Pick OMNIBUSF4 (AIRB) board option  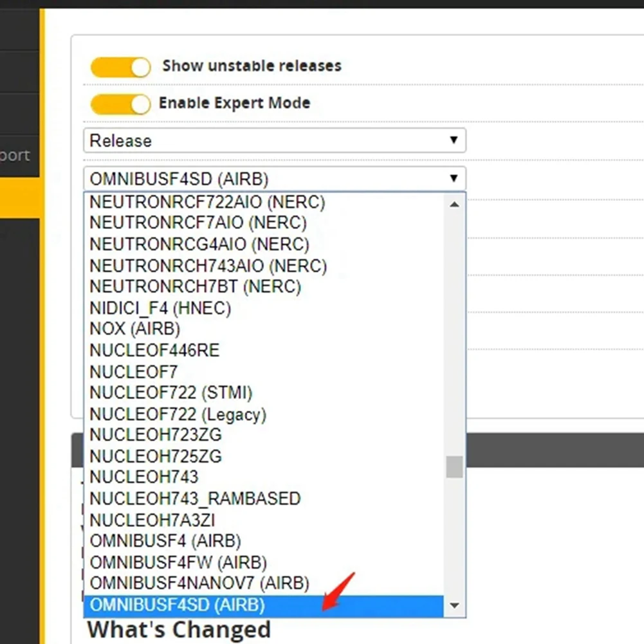point(263,541)
